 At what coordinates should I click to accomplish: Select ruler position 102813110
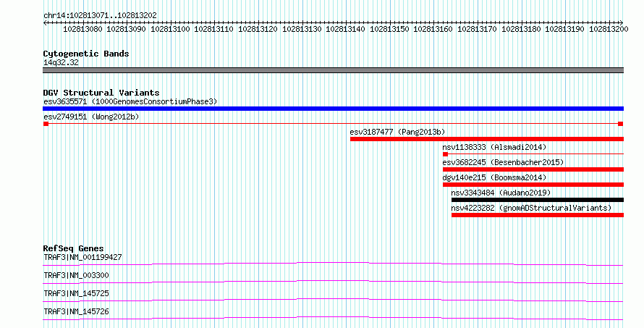213,29
